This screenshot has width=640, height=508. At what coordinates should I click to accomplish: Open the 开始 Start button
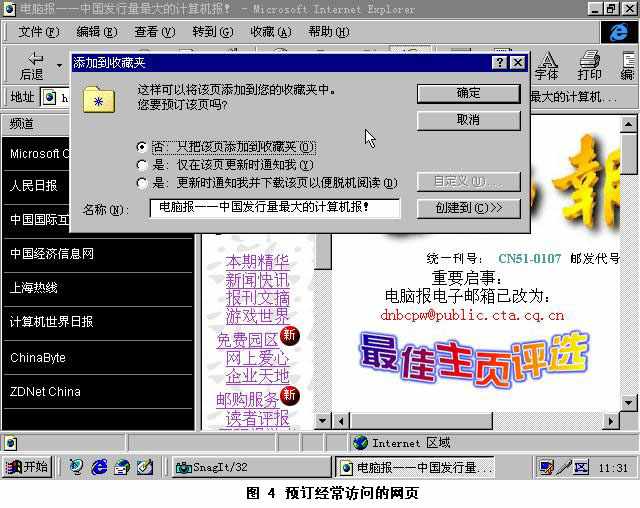[28, 467]
